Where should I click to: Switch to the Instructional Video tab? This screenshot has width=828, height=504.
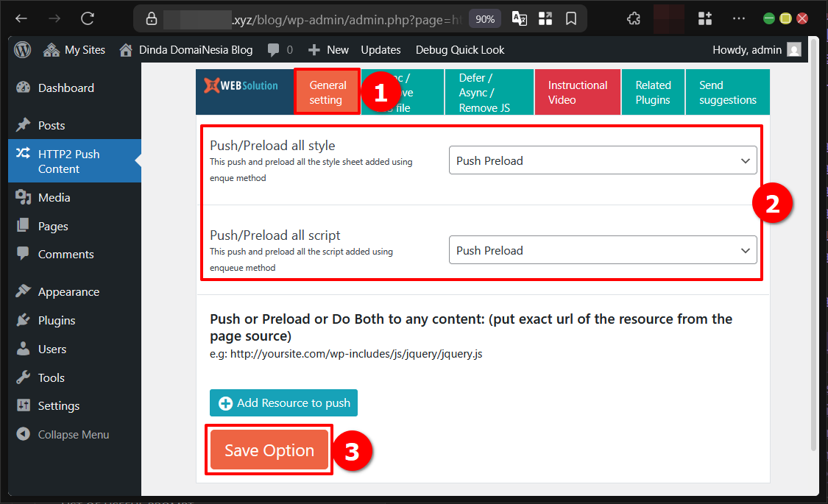(x=577, y=92)
